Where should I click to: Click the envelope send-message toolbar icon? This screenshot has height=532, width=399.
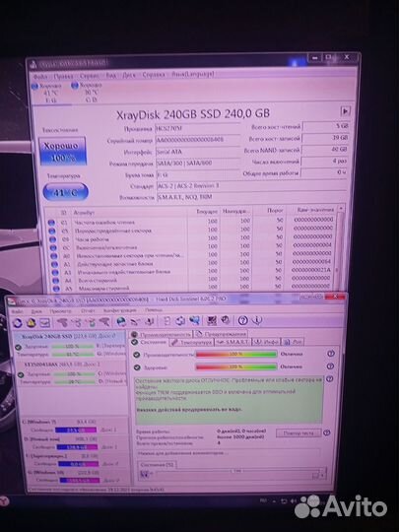click(x=44, y=322)
